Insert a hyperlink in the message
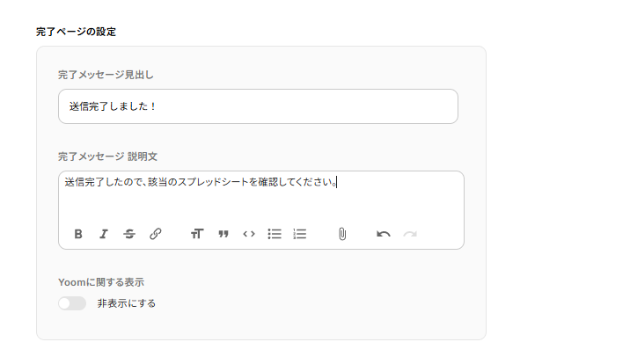Viewport: 630px width, 364px height. 156,234
